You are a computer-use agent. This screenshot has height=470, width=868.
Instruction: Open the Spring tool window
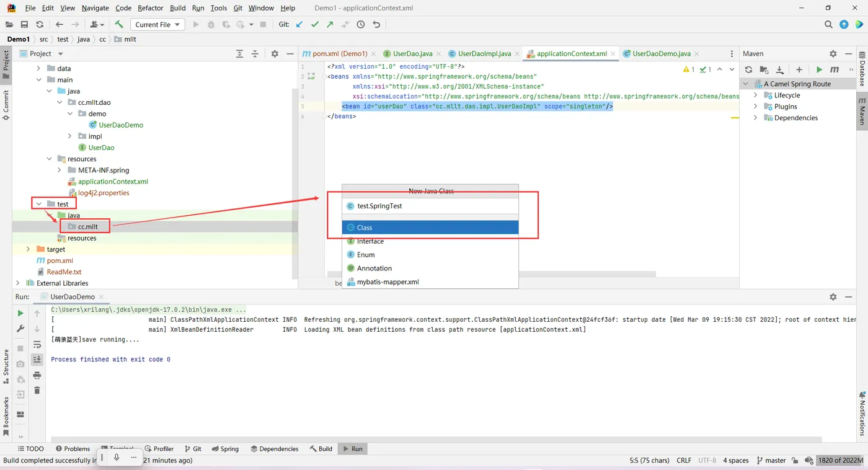click(224, 448)
